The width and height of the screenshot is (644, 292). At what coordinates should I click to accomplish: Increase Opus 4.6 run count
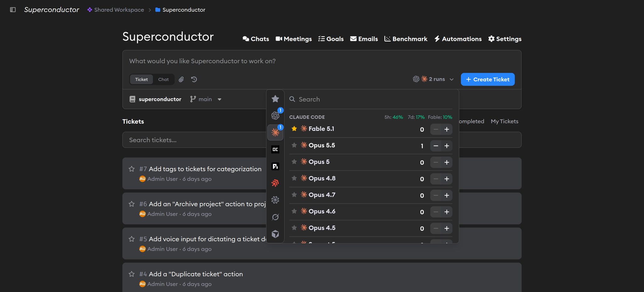[447, 212]
